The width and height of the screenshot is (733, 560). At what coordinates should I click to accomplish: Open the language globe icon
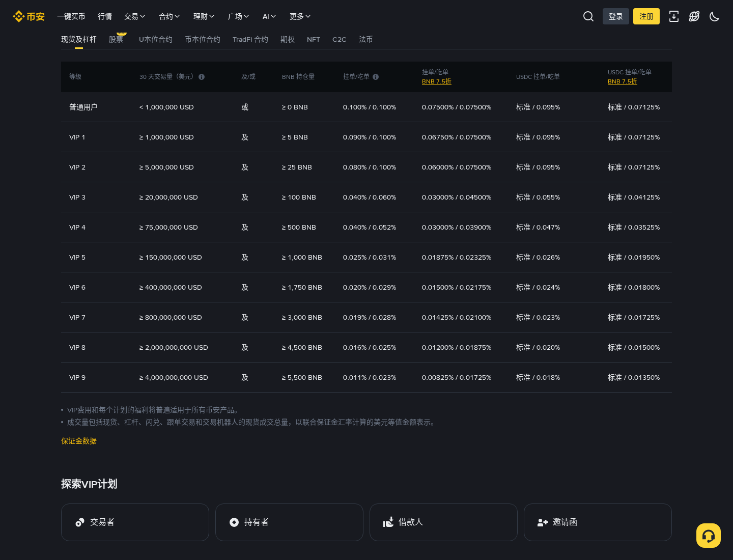click(694, 16)
